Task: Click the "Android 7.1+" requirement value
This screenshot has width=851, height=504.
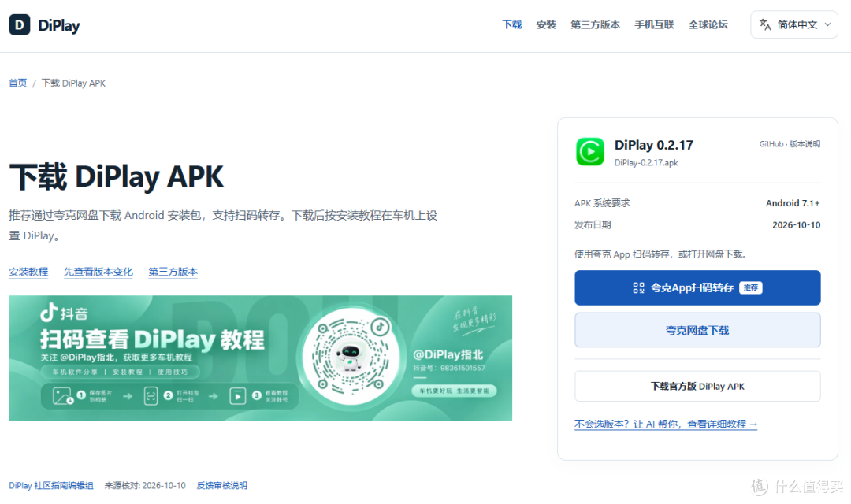Action: (793, 203)
